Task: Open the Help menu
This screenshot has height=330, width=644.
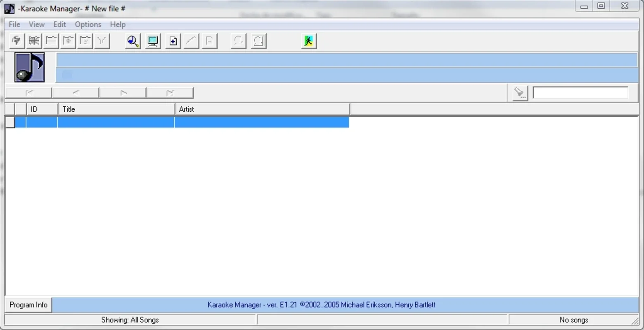Action: point(118,24)
